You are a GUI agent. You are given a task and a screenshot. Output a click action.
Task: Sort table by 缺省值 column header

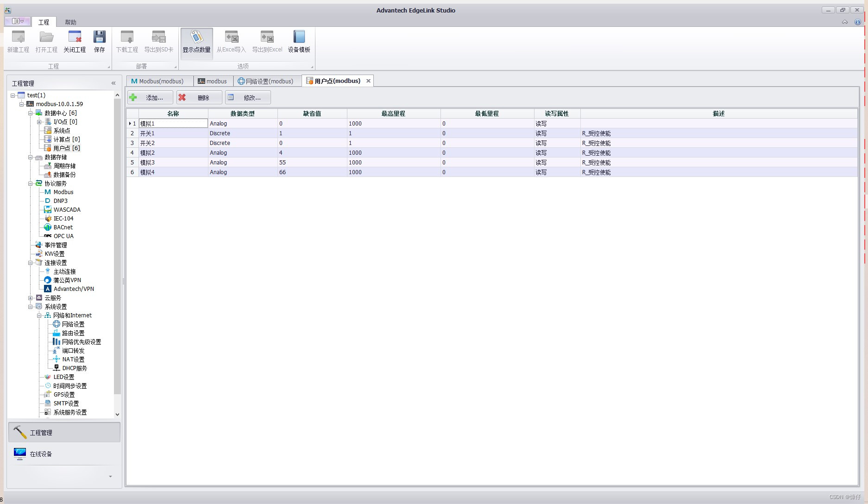[312, 113]
